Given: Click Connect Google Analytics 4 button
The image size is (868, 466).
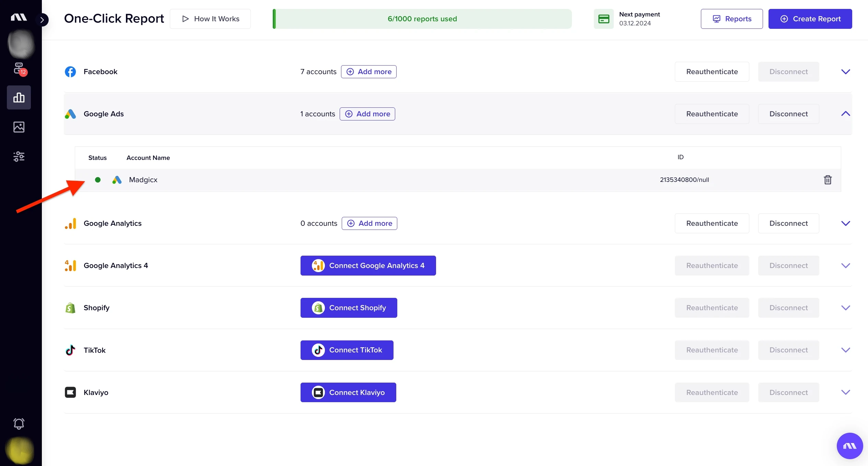Looking at the screenshot, I should coord(368,266).
